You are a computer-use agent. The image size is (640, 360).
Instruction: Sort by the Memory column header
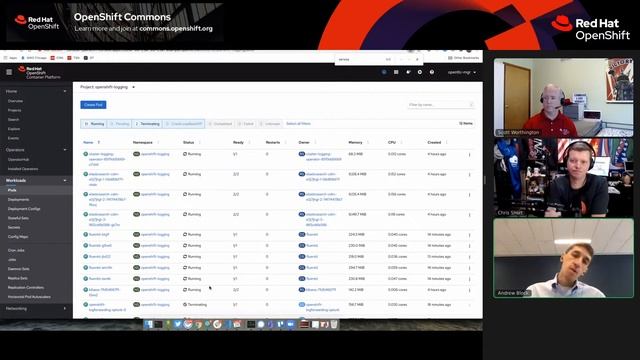tap(356, 142)
